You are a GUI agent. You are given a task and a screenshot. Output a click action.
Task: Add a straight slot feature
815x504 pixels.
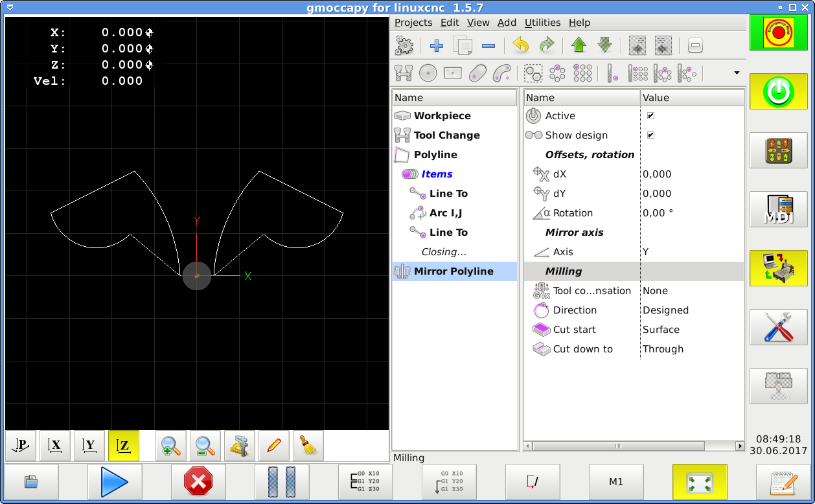[477, 73]
